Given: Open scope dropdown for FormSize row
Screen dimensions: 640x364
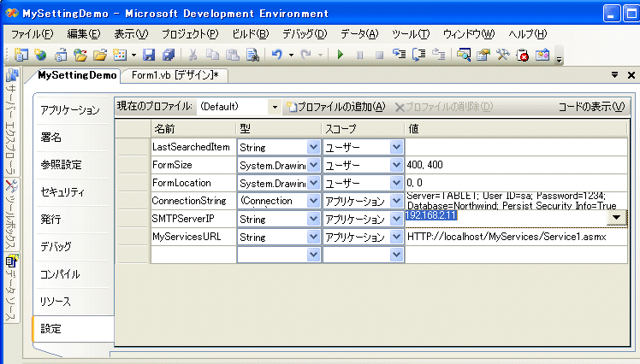Looking at the screenshot, I should tap(396, 165).
